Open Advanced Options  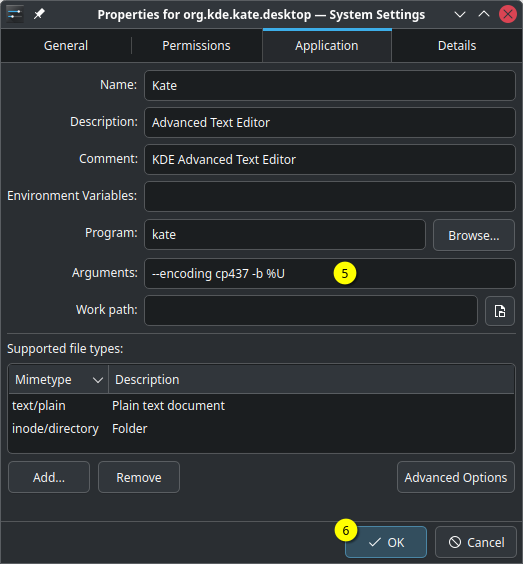(x=456, y=477)
